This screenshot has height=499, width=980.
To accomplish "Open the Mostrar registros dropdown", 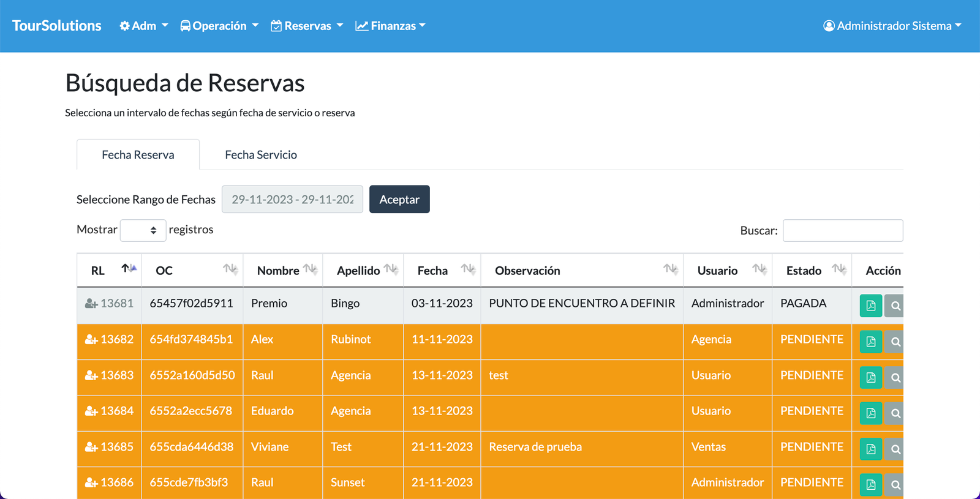I will (x=143, y=230).
